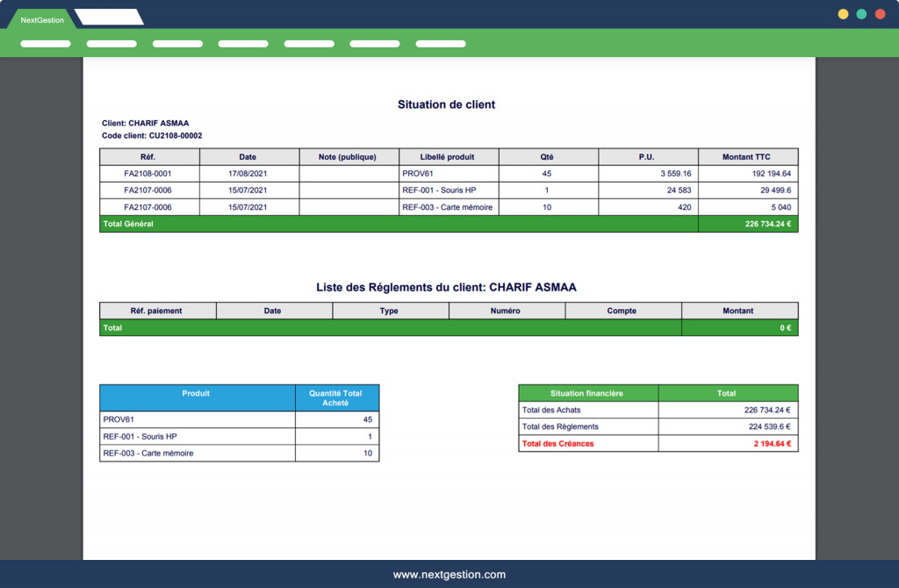Screen dimensions: 899x588
Task: Click the Total Général row label
Action: click(128, 224)
